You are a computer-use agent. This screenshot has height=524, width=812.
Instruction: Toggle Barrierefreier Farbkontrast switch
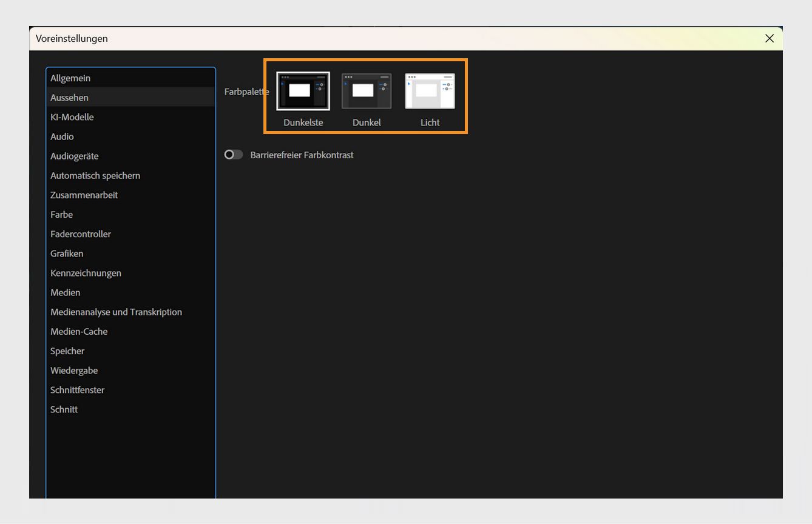click(x=234, y=155)
